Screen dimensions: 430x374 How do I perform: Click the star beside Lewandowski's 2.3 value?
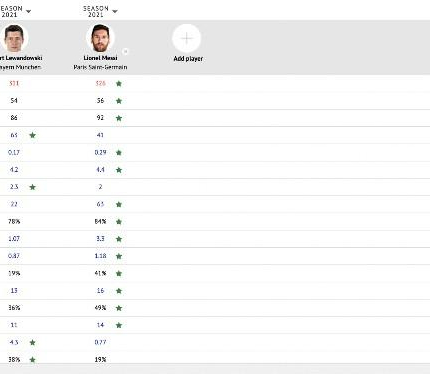tap(32, 187)
